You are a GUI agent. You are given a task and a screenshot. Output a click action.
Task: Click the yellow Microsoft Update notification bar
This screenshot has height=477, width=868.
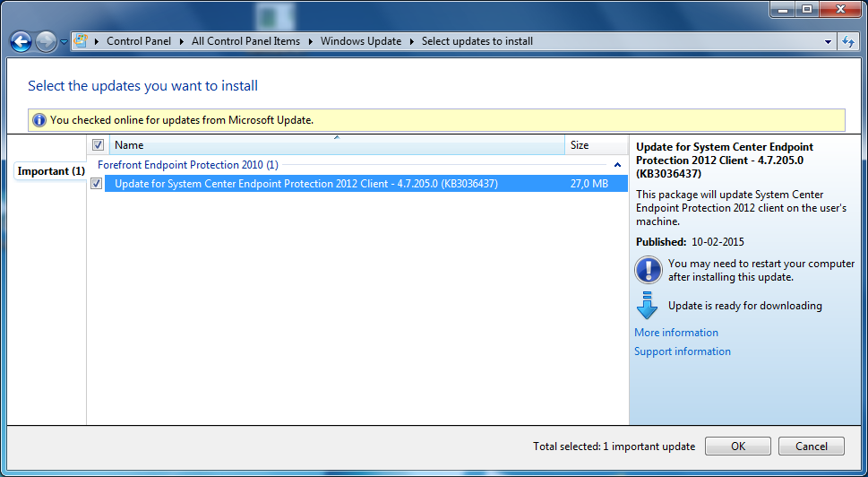[436, 120]
